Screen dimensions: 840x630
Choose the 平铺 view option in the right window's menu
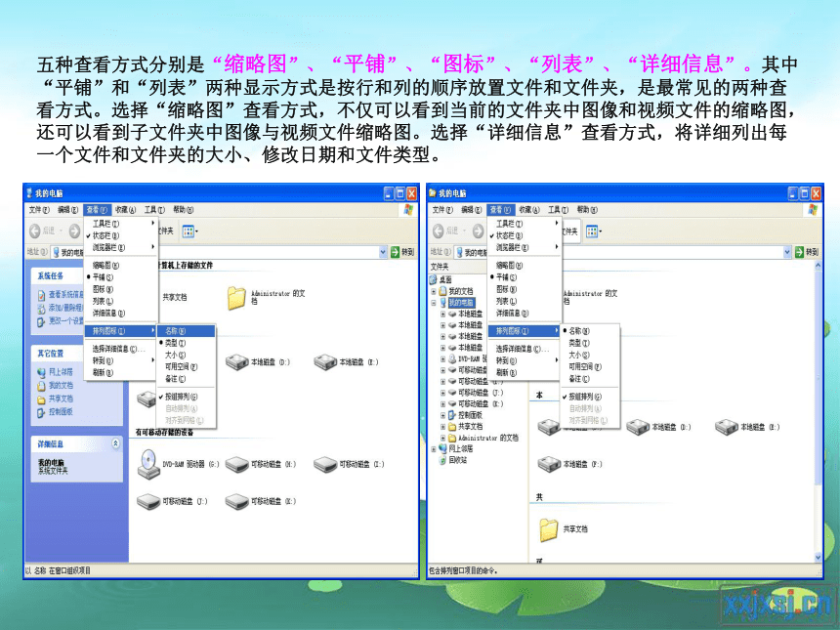coord(525,277)
